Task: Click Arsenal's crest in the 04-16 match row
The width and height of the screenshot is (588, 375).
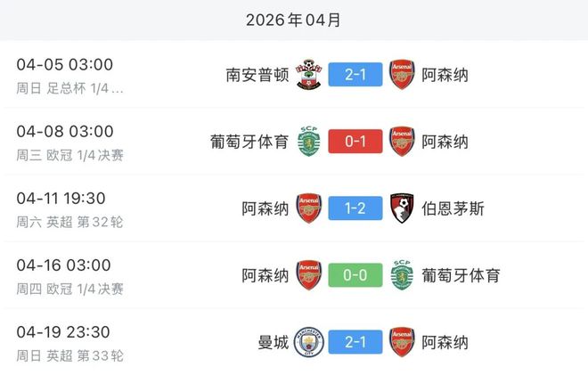Action: click(x=309, y=275)
